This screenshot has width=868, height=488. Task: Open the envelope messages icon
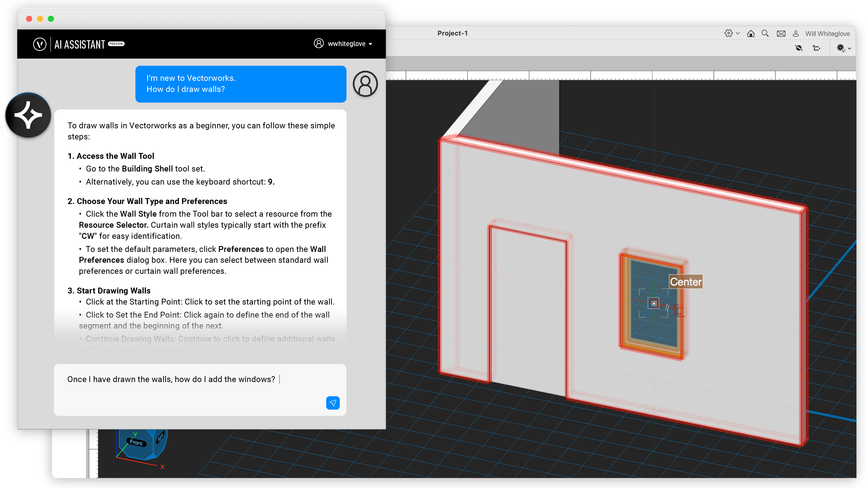(x=781, y=34)
